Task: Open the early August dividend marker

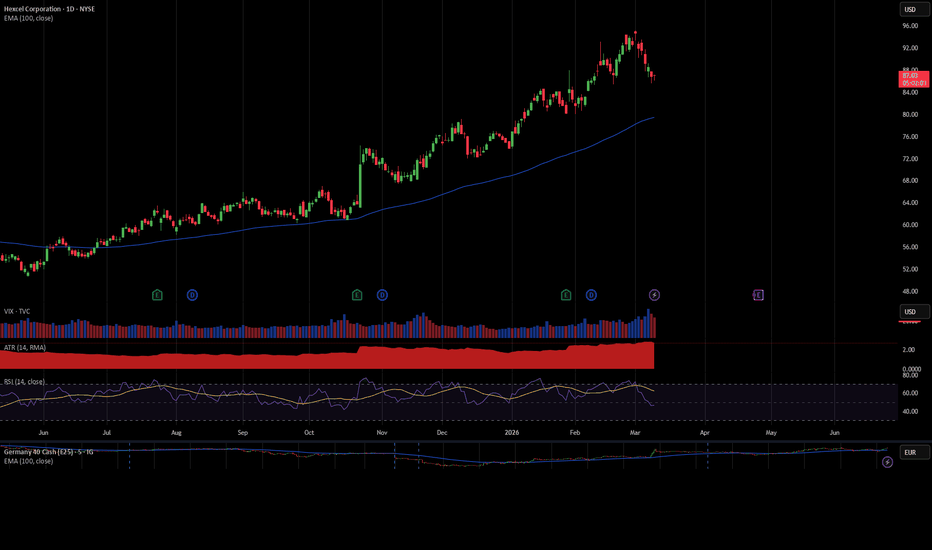Action: tap(192, 295)
